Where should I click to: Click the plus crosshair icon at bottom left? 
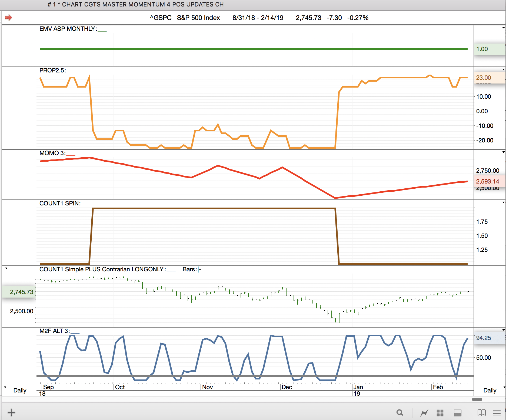click(x=11, y=412)
